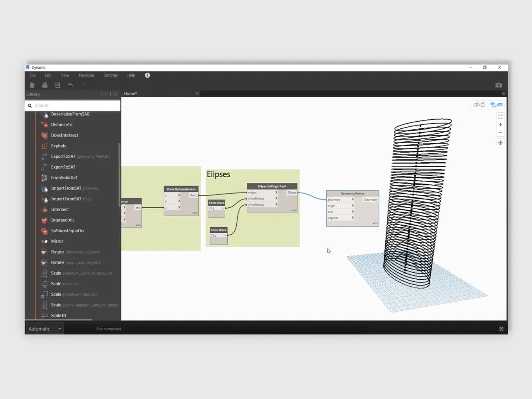Click the degrees input port arrow on Geometry.Rotate
The image size is (532, 399).
[x=352, y=218]
